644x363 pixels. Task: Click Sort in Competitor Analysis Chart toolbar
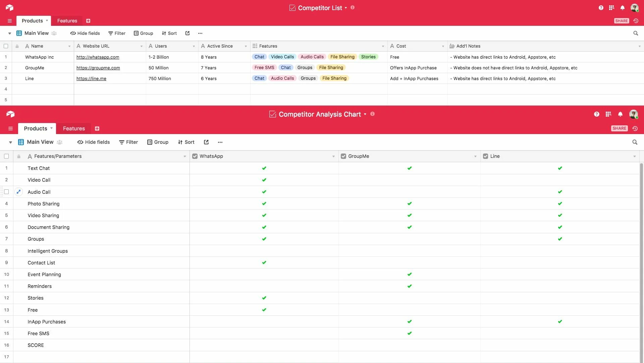[186, 142]
